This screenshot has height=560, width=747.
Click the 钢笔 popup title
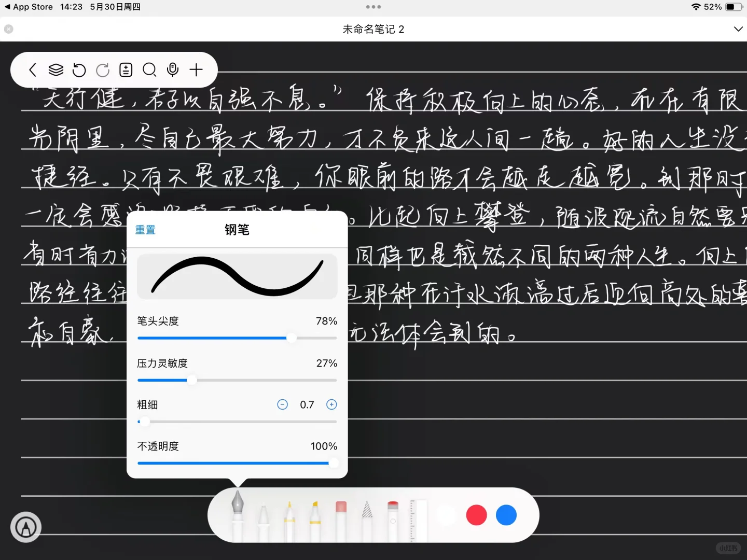pos(237,230)
